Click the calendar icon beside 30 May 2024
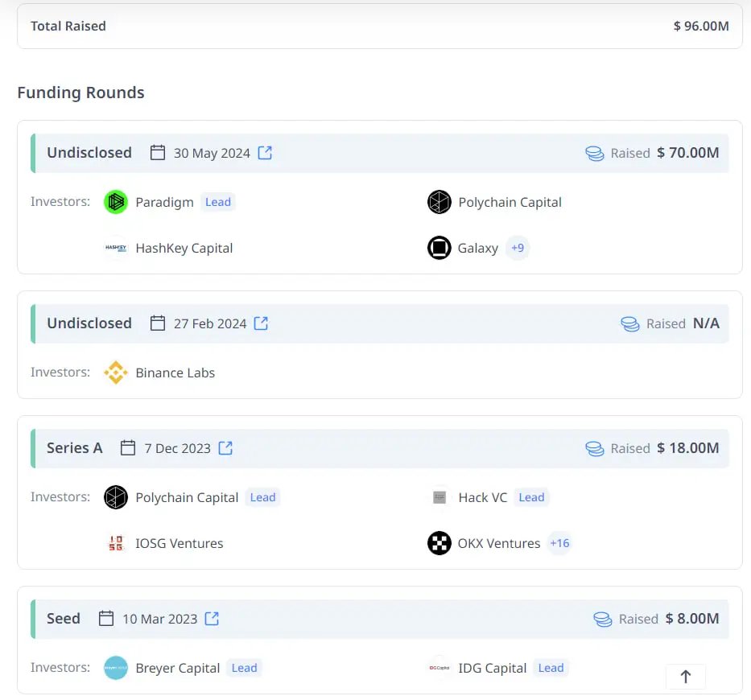751x700 pixels. pos(158,153)
